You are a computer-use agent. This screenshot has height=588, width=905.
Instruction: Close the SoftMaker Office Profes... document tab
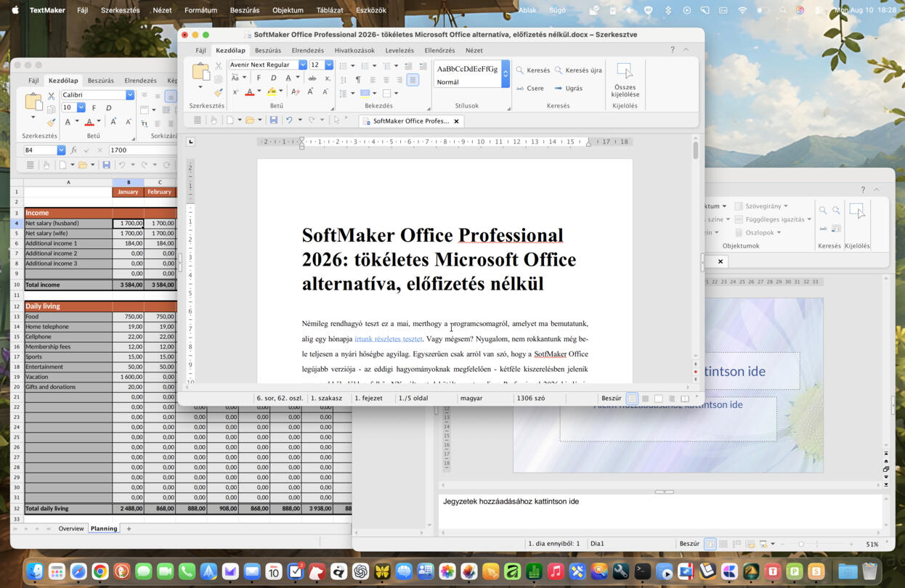point(456,121)
